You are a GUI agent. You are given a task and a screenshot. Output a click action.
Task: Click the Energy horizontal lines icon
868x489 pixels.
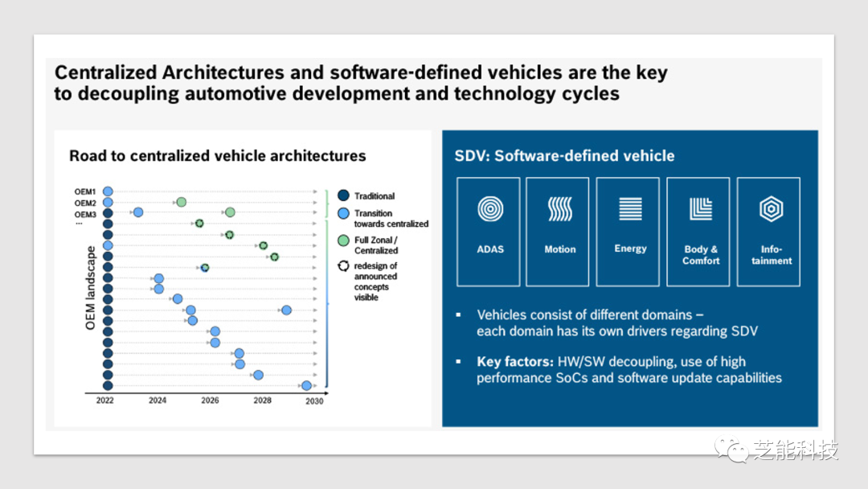point(631,209)
